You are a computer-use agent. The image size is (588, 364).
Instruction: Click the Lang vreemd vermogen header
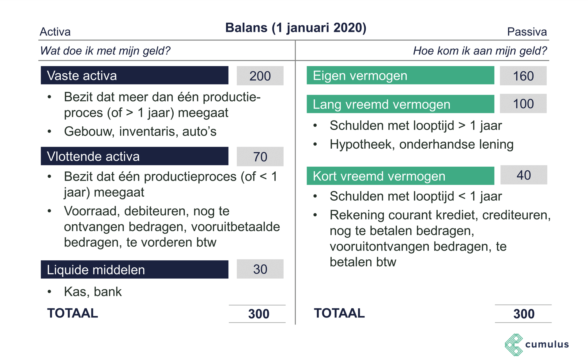[400, 104]
